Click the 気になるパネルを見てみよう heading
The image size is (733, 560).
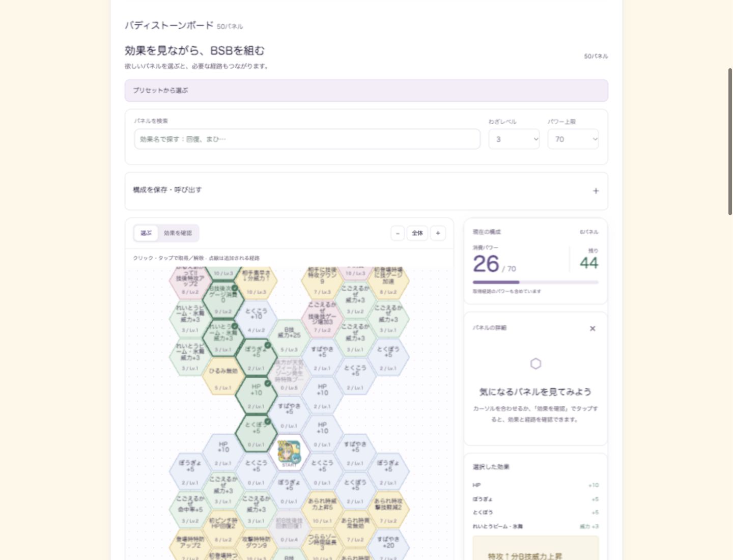coord(535,392)
